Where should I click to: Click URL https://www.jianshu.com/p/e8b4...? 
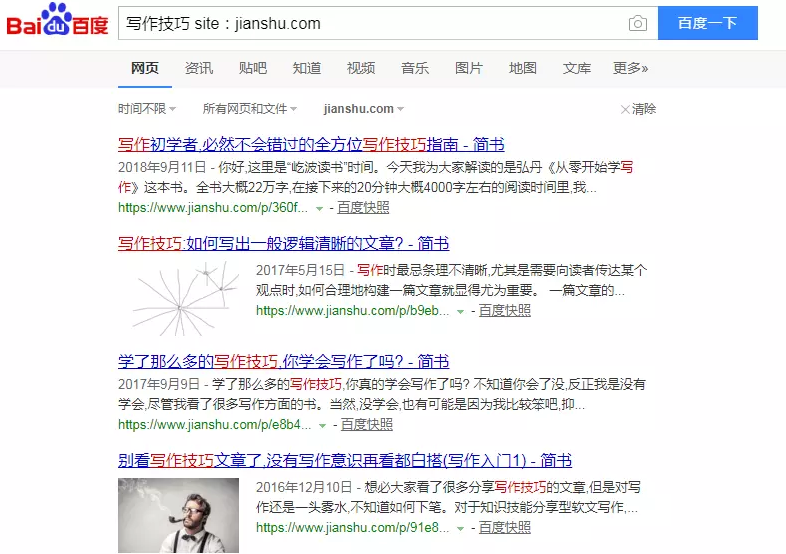pyautogui.click(x=215, y=425)
